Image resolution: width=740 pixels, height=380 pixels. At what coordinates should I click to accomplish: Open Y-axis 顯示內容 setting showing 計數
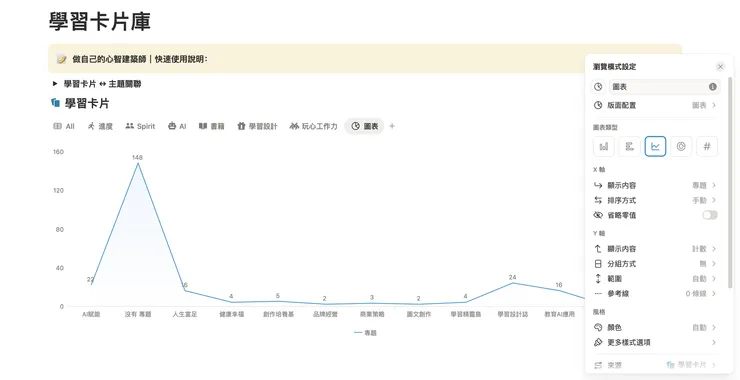[655, 249]
